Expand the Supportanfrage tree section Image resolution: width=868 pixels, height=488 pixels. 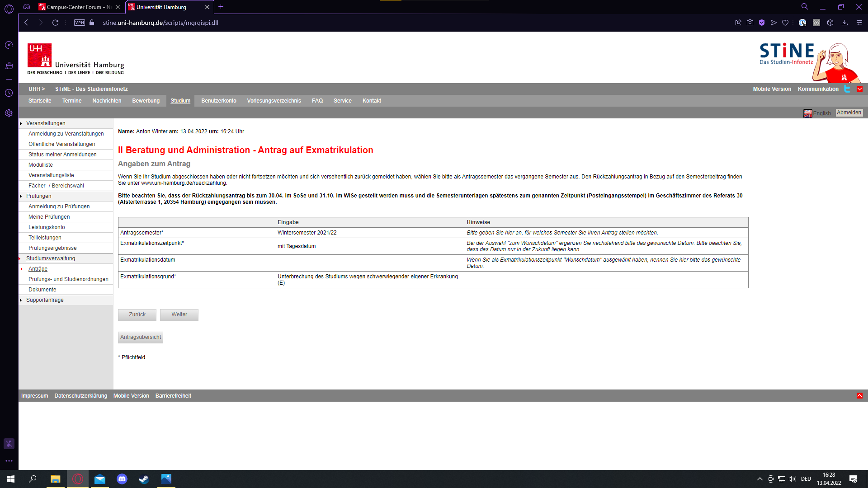21,300
